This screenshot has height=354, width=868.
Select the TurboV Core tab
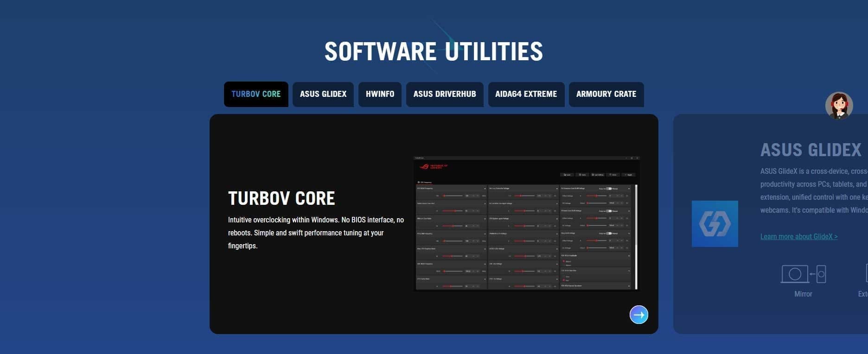(x=256, y=94)
